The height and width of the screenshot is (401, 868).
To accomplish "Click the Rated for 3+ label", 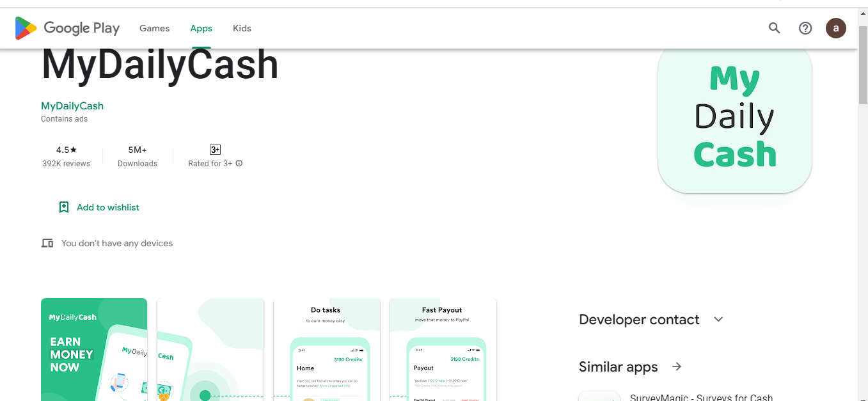I will click(x=210, y=164).
